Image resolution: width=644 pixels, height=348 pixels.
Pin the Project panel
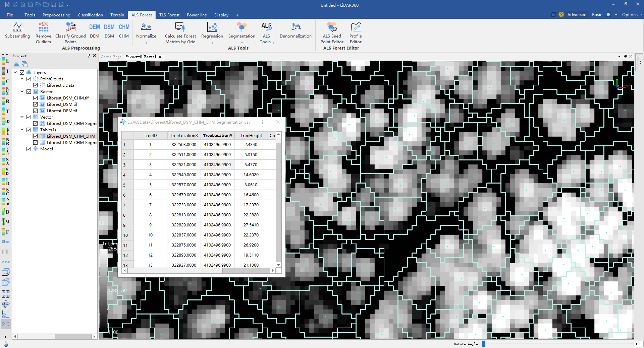click(x=89, y=56)
